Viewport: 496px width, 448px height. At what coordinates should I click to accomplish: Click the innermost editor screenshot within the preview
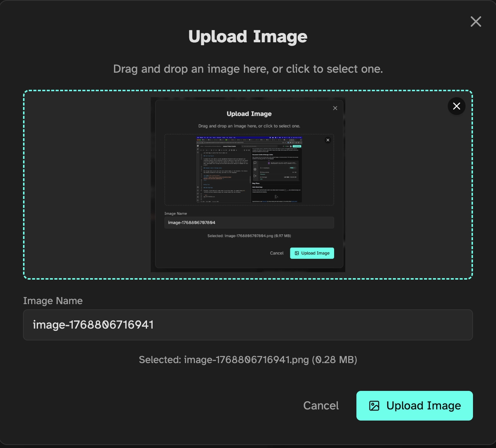[249, 170]
